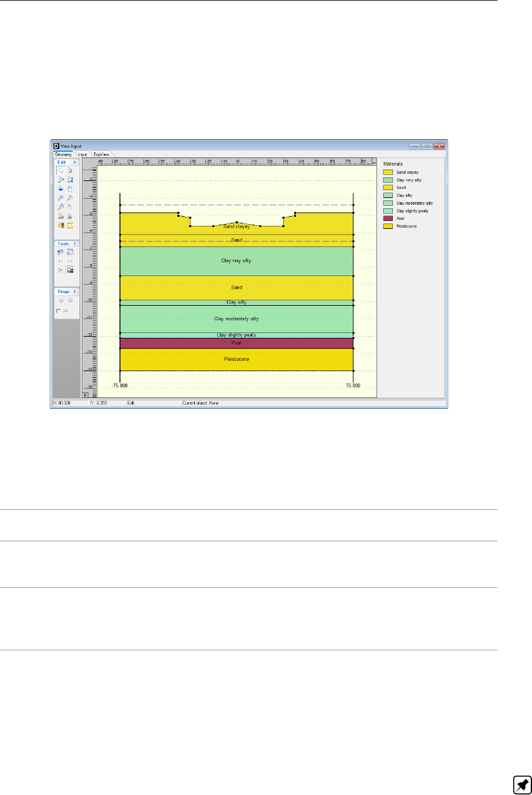
Task: Click the greyed Measure distance tool
Action: click(70, 207)
